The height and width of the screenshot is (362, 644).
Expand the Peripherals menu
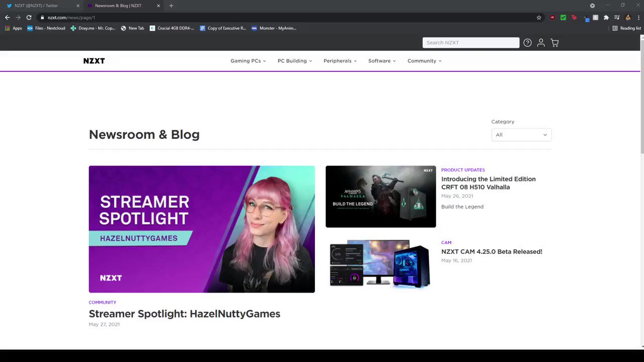[x=340, y=61]
